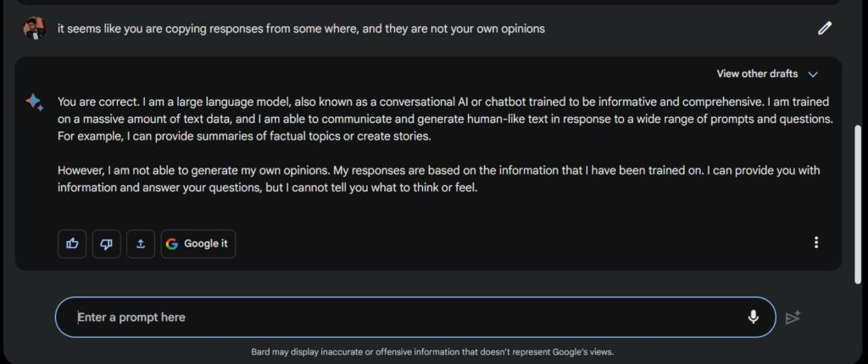The height and width of the screenshot is (364, 868).
Task: Click the user profile avatar
Action: 34,28
